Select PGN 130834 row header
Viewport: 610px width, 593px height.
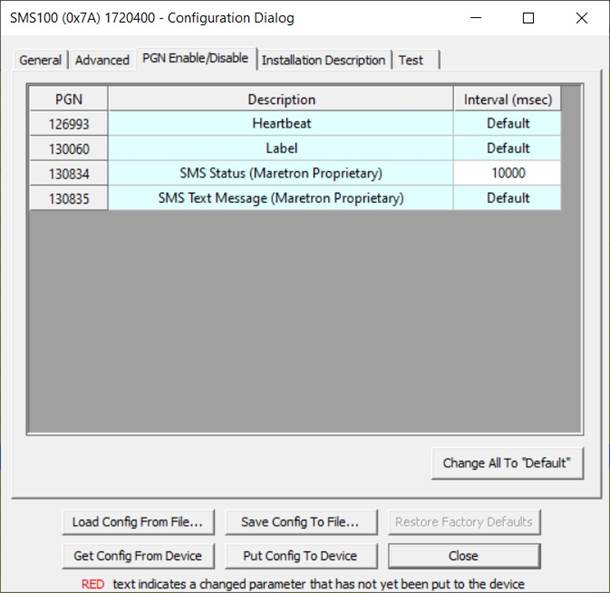(68, 174)
